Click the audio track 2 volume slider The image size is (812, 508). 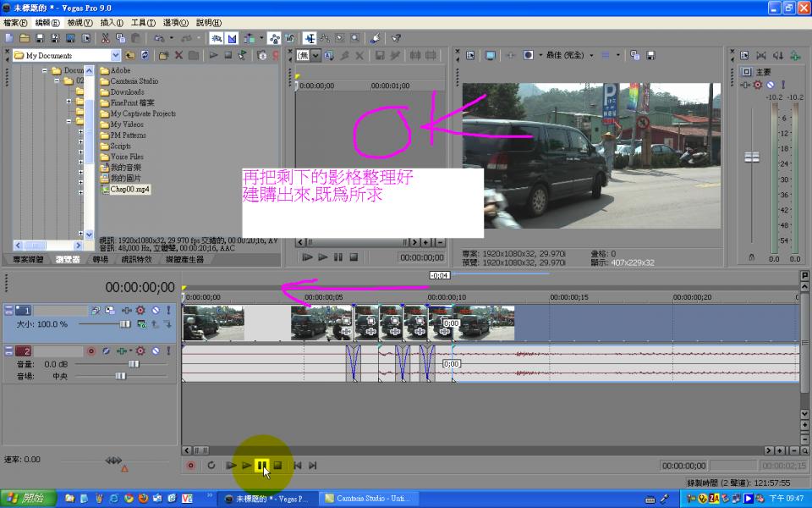133,363
